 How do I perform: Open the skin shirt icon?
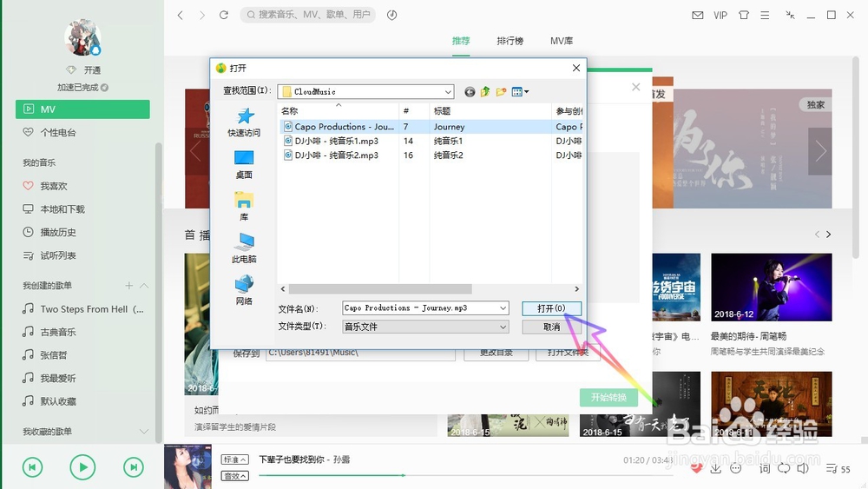point(744,16)
